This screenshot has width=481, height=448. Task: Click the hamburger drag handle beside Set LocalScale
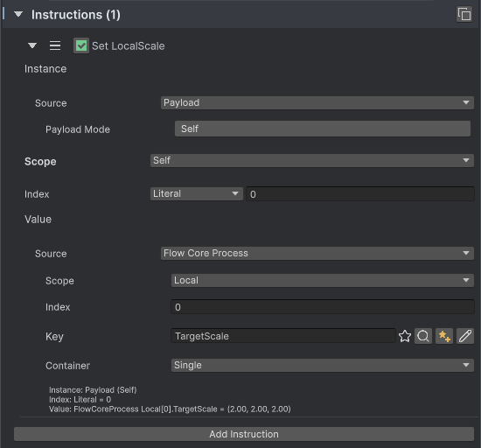[x=55, y=45]
